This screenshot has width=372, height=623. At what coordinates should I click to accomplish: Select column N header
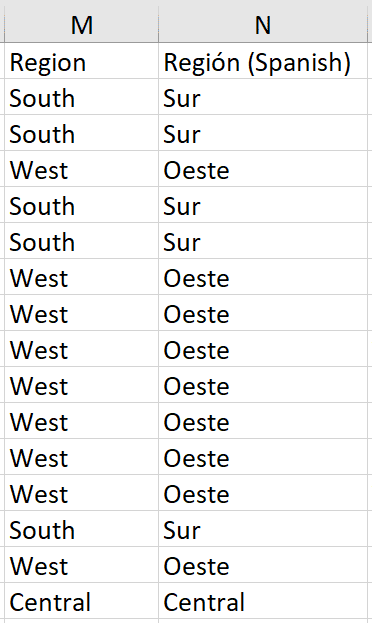click(263, 25)
